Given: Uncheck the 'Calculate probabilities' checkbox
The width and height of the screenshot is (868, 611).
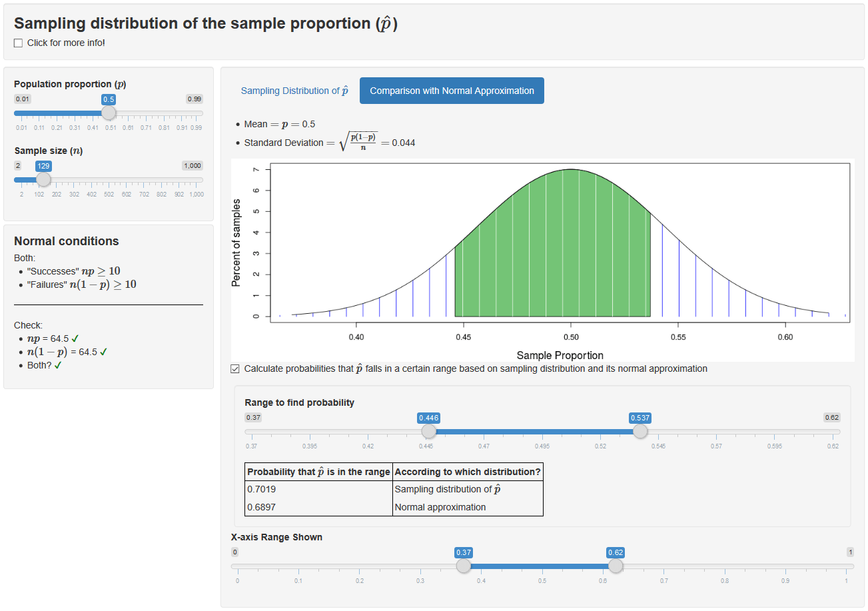Looking at the screenshot, I should [235, 369].
